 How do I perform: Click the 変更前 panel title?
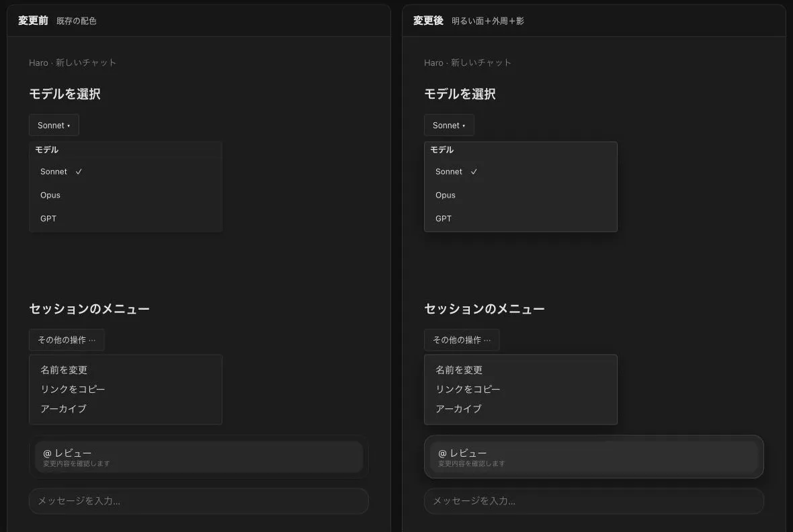coord(34,21)
